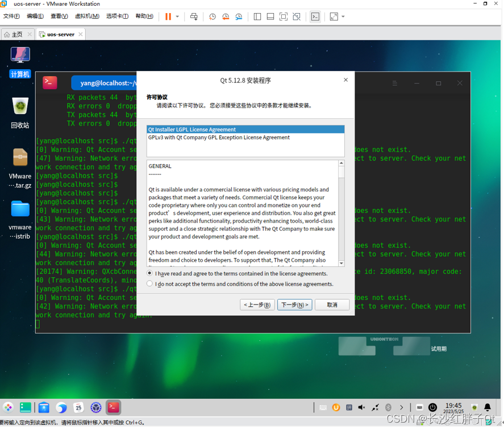Open the 虚拟机(M) menu
The width and height of the screenshot is (504, 430).
click(87, 16)
